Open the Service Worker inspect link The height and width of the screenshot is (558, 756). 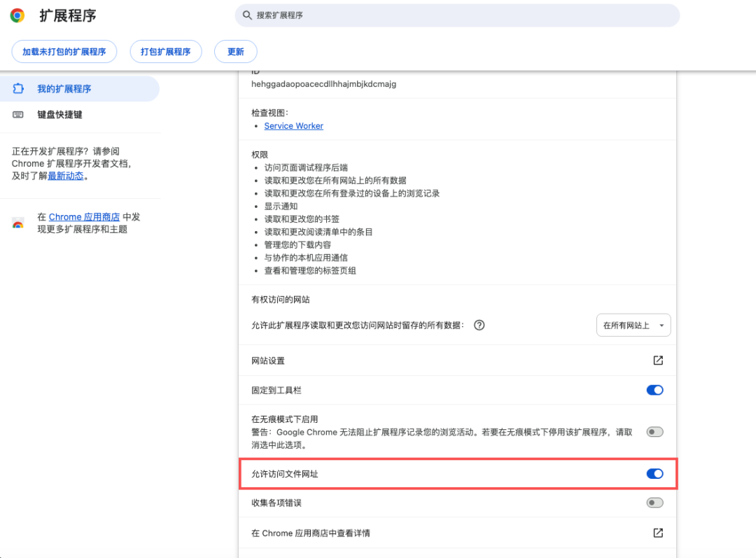pyautogui.click(x=293, y=126)
